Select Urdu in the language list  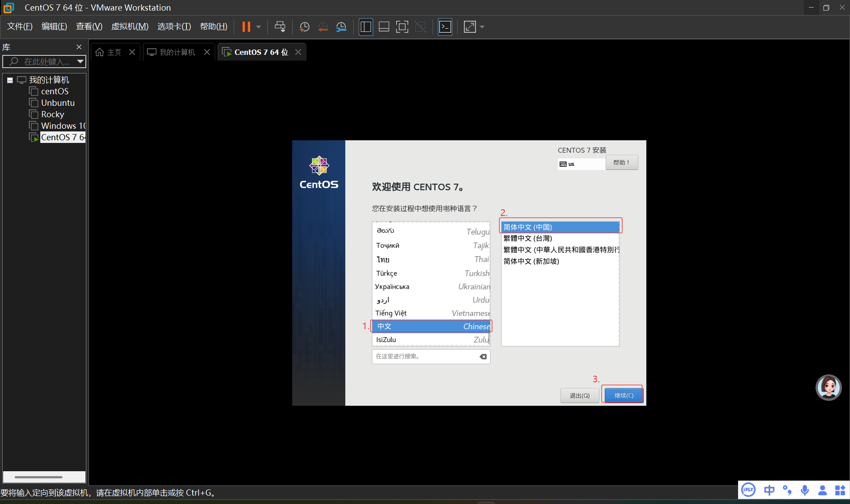click(x=432, y=300)
